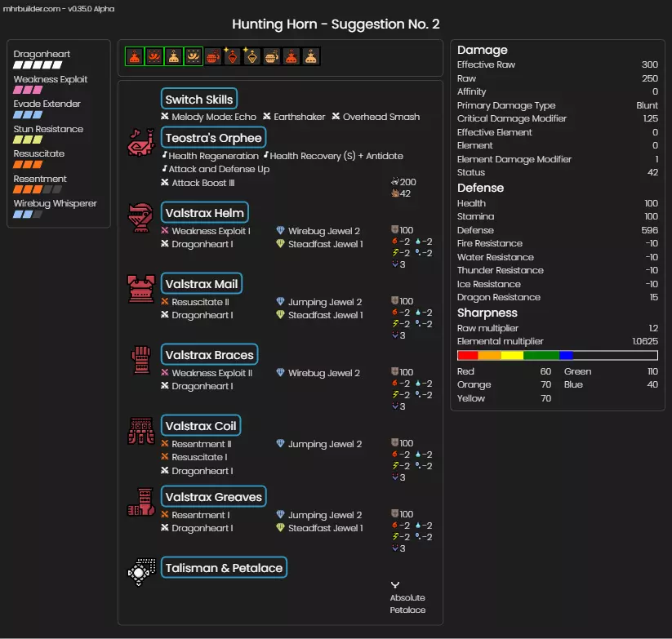Toggle the green-bordered red Powertalon claw buff
The height and width of the screenshot is (639, 672).
tap(154, 56)
